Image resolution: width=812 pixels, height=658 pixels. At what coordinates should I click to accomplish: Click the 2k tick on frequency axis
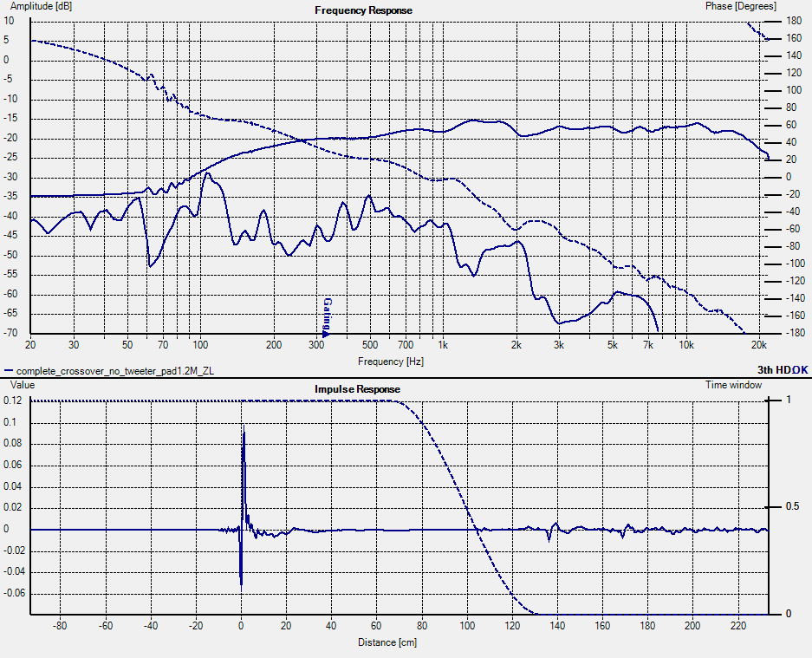point(516,345)
